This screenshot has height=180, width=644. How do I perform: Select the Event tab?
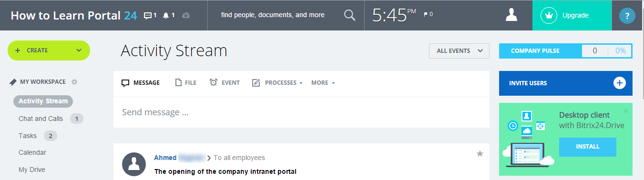click(225, 83)
